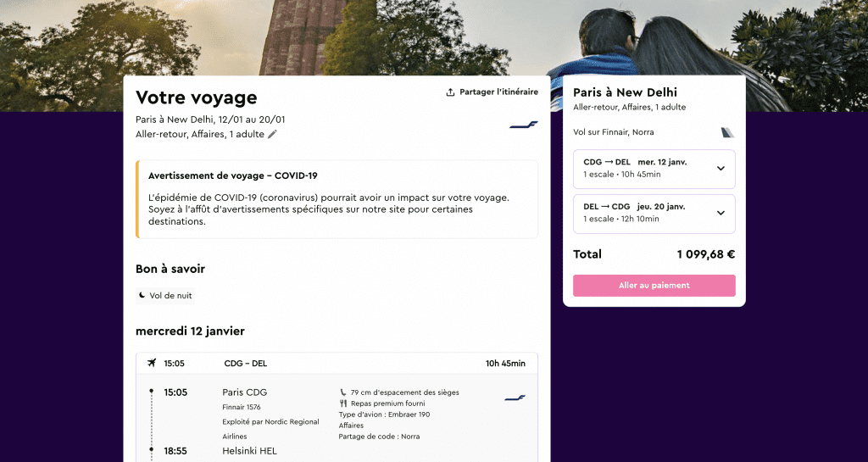Click 'Repas premium fourni' text
This screenshot has height=462, width=868.
click(387, 404)
